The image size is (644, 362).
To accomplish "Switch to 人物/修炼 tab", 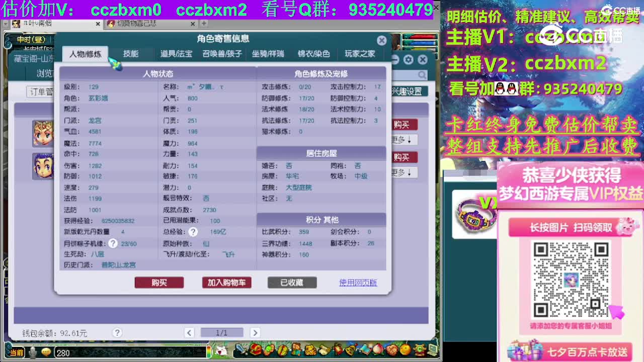I will click(85, 54).
